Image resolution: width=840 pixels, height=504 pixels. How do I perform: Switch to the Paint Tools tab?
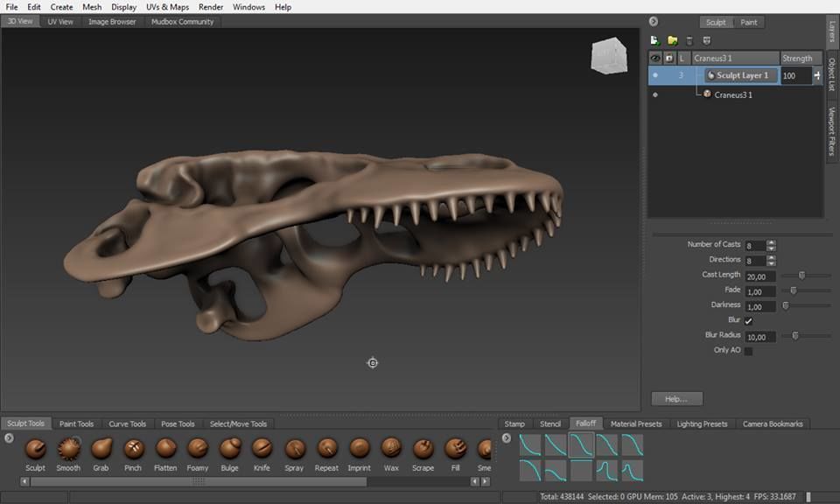tap(76, 423)
